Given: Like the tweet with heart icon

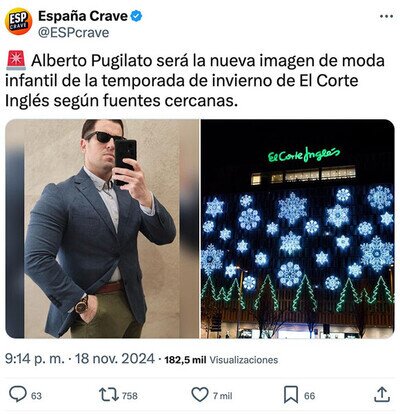Looking at the screenshot, I should [200, 395].
